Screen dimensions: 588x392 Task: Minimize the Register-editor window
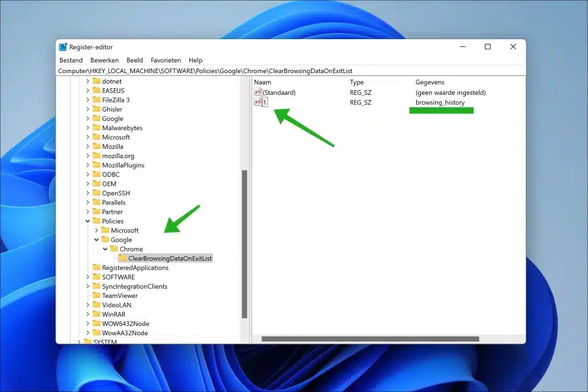coord(463,46)
